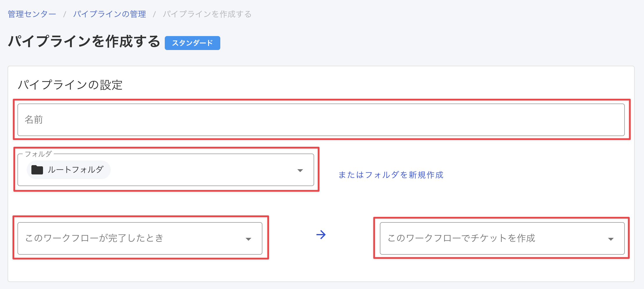Screen dimensions: 644x289
Task: Expand the このワークフローでチケットを作成 dropdown
Action: (502, 238)
